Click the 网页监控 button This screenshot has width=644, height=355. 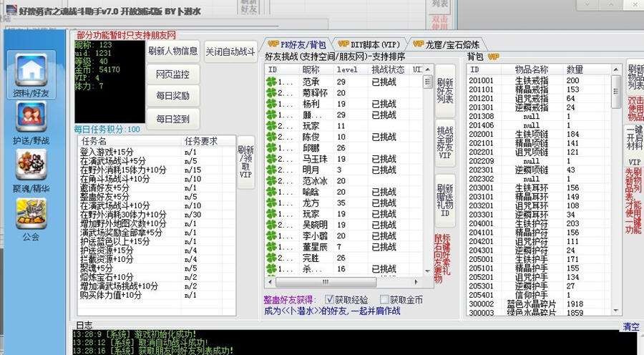(173, 74)
